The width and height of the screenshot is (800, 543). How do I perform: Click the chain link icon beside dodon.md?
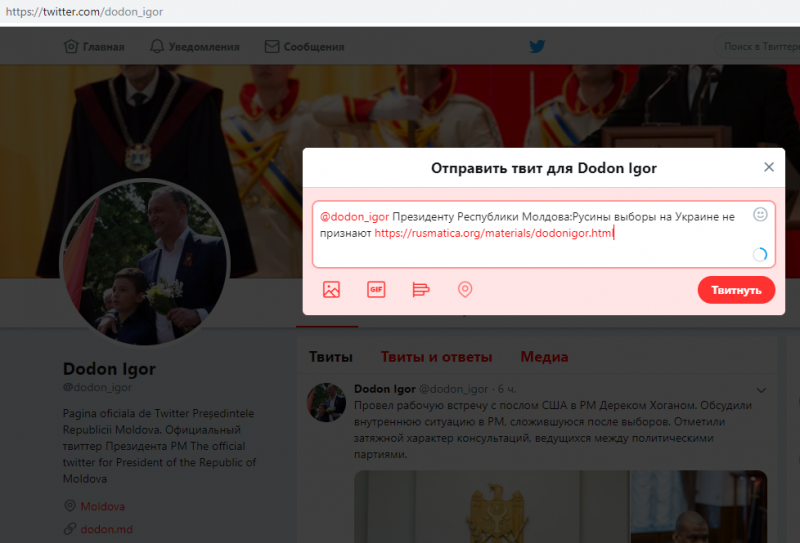[x=70, y=529]
